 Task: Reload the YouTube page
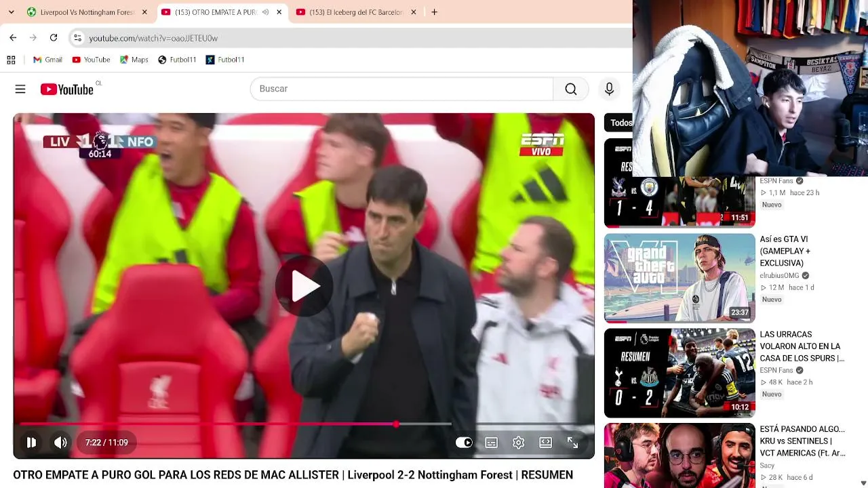point(54,38)
